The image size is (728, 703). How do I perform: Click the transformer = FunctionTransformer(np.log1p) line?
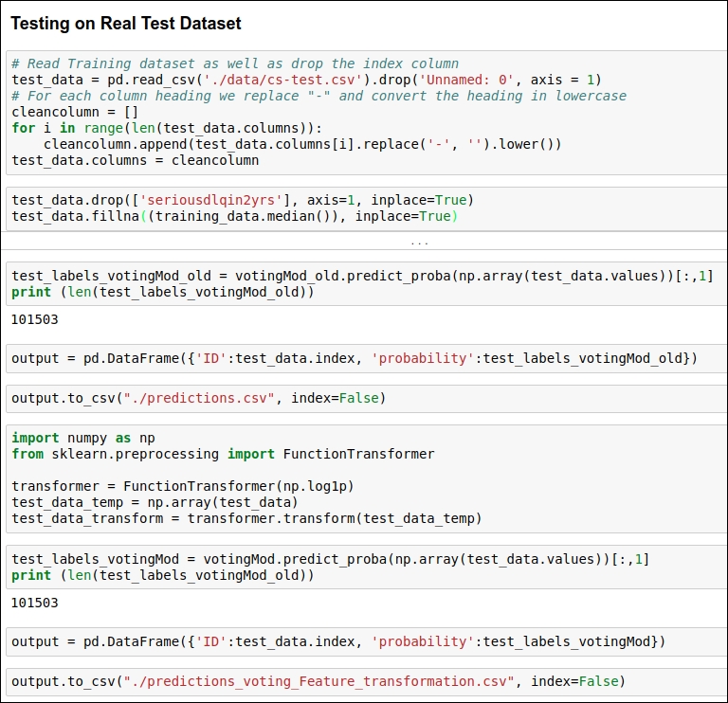[183, 486]
